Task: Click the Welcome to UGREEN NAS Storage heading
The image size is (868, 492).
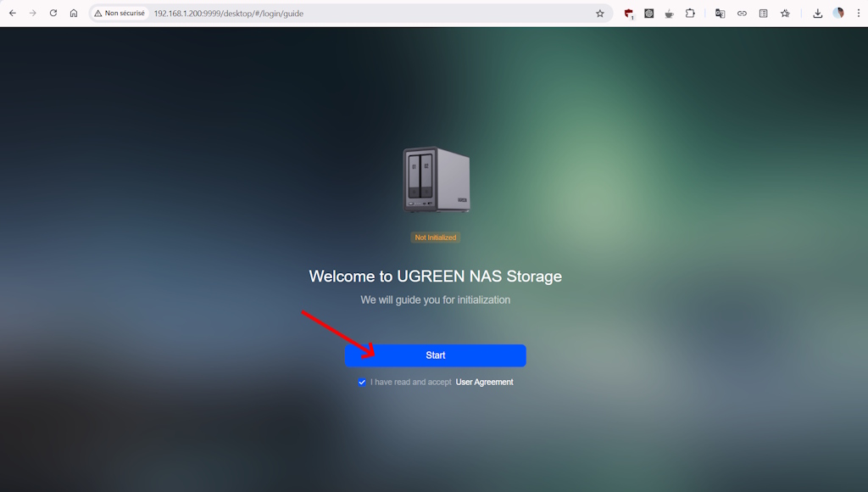Action: [435, 277]
